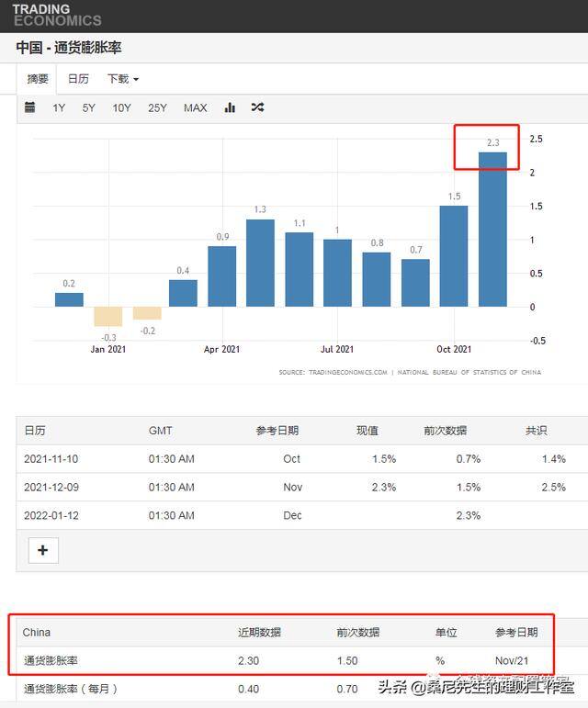Click the chart source attribution text
Image resolution: width=588 pixels, height=708 pixels.
click(410, 372)
